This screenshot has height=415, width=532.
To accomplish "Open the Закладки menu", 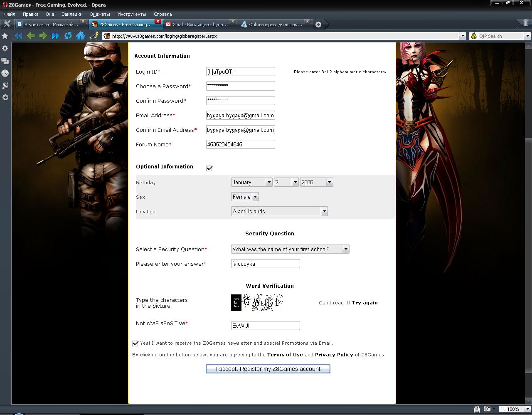I will (x=72, y=14).
